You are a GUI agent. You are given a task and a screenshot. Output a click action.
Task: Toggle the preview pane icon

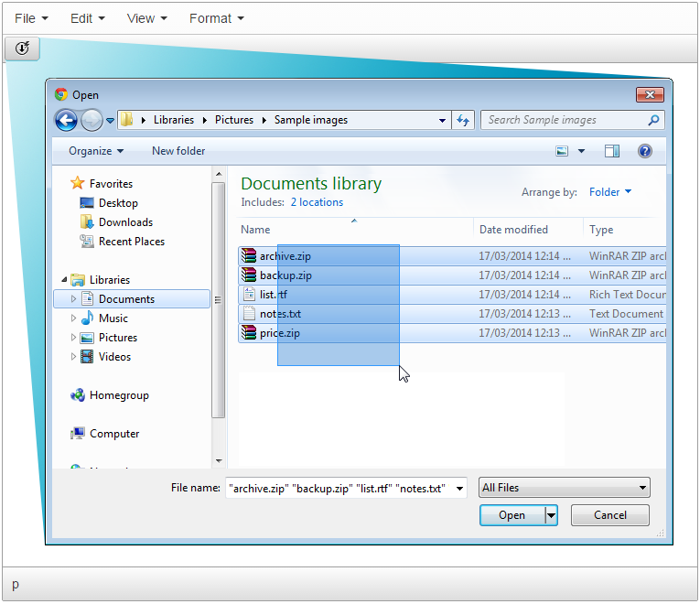tap(611, 151)
